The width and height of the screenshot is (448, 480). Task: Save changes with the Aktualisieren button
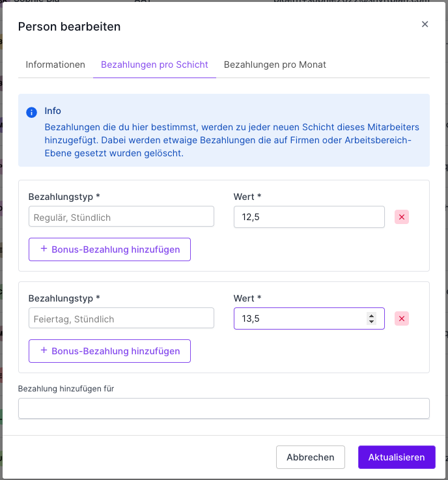397,457
